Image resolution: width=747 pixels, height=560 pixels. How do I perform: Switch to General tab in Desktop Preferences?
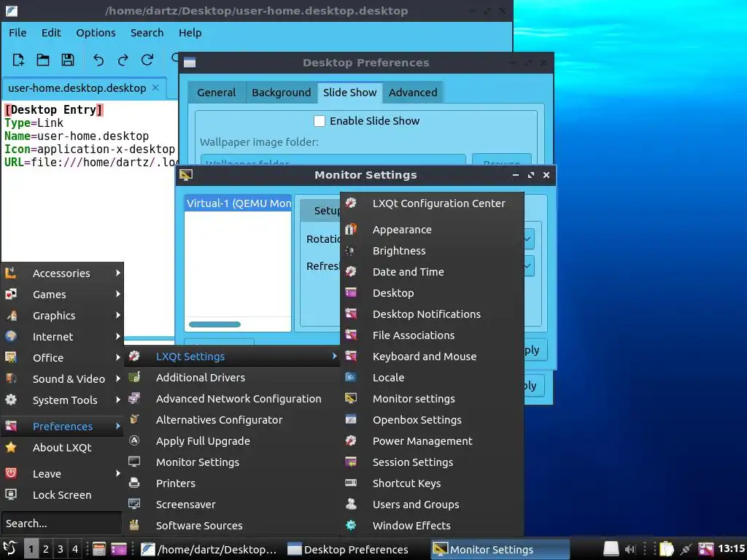point(216,93)
